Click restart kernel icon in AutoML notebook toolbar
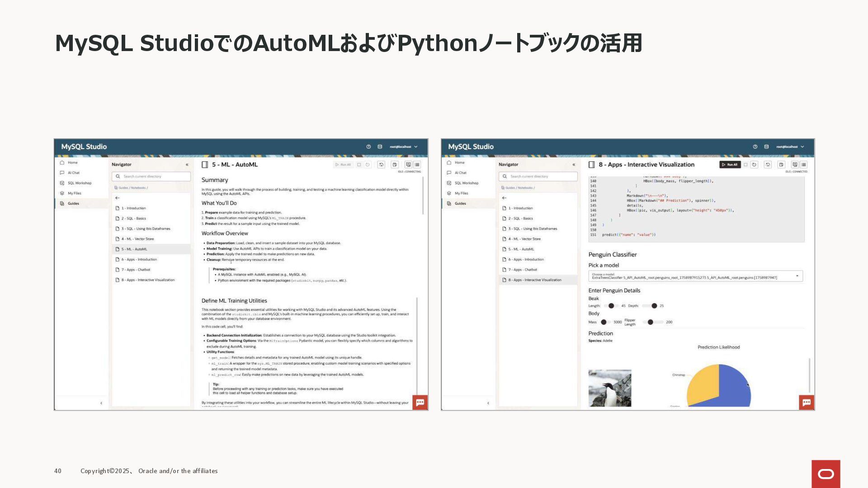Image resolution: width=868 pixels, height=488 pixels. [368, 165]
